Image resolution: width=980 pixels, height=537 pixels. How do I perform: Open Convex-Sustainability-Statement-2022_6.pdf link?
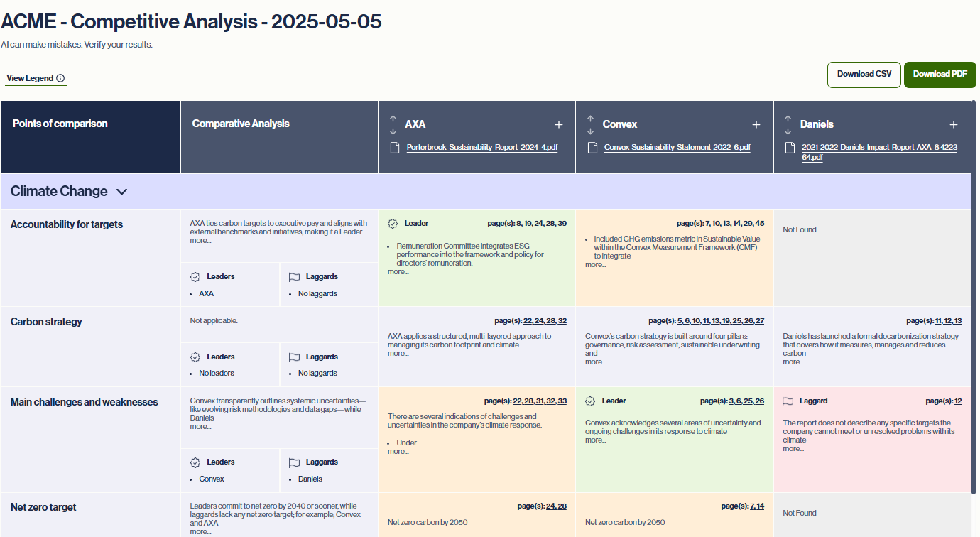click(x=677, y=148)
